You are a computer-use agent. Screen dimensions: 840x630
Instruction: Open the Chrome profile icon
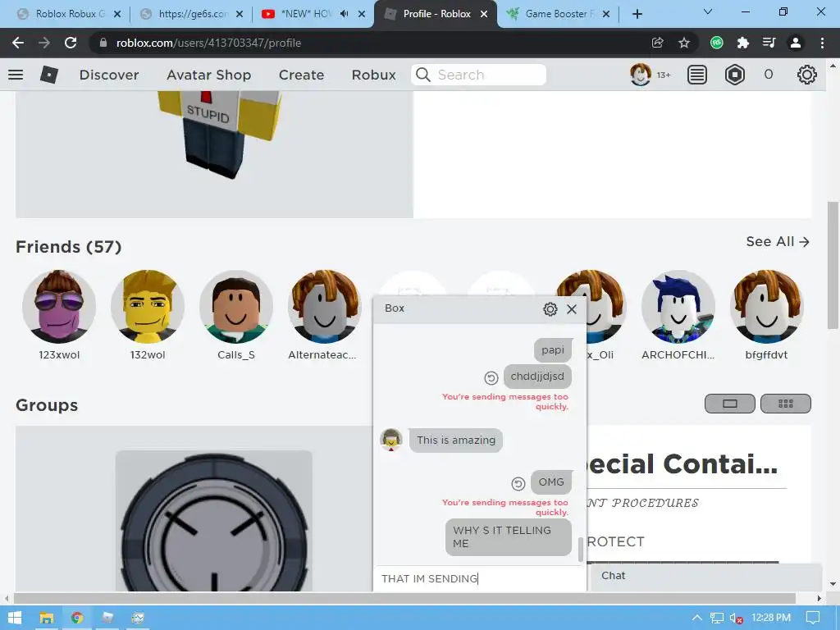point(796,43)
